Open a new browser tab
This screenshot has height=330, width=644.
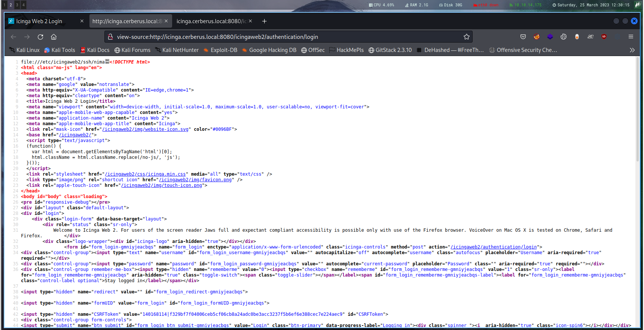[x=264, y=21]
